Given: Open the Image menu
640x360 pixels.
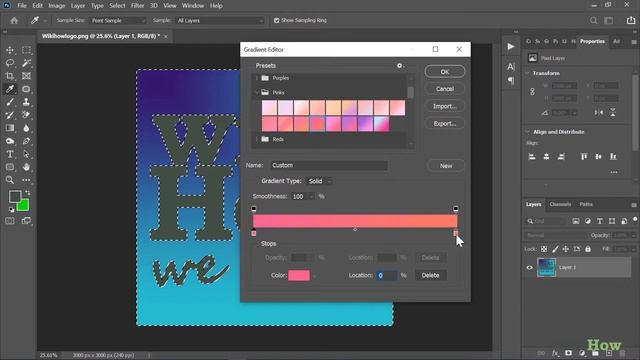Looking at the screenshot, I should pyautogui.click(x=57, y=6).
